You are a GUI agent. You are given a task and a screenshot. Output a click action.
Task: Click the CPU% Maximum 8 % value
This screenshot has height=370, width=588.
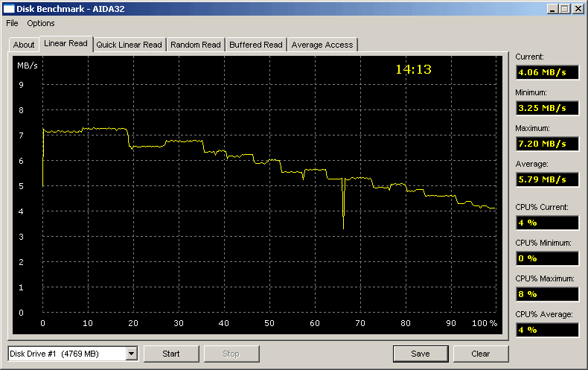tap(547, 294)
